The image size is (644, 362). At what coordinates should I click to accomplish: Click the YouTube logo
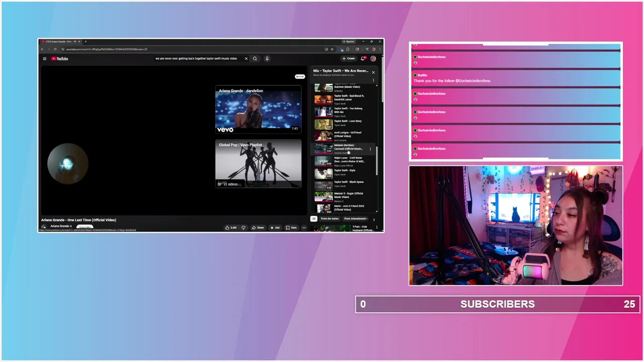point(59,59)
